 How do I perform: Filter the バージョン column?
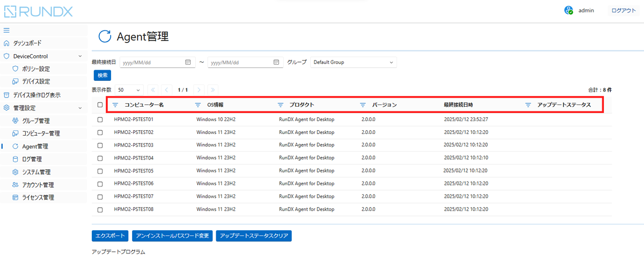click(x=363, y=105)
